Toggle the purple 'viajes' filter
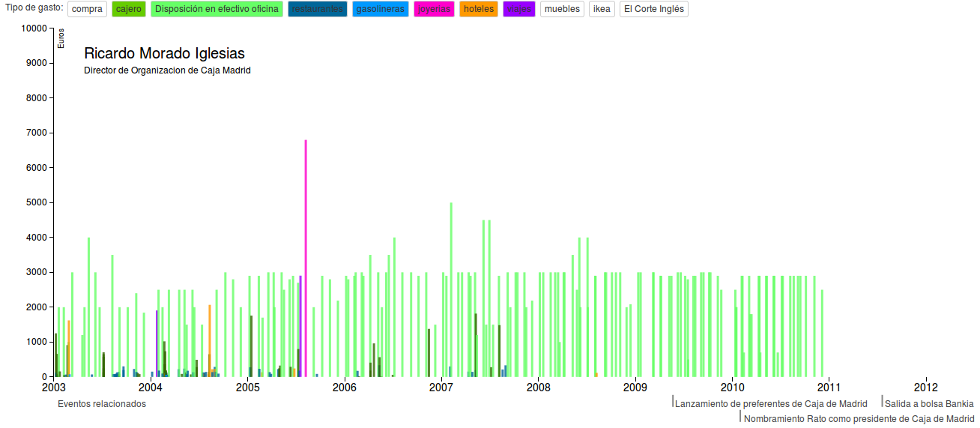This screenshot has width=980, height=428. pos(519,9)
